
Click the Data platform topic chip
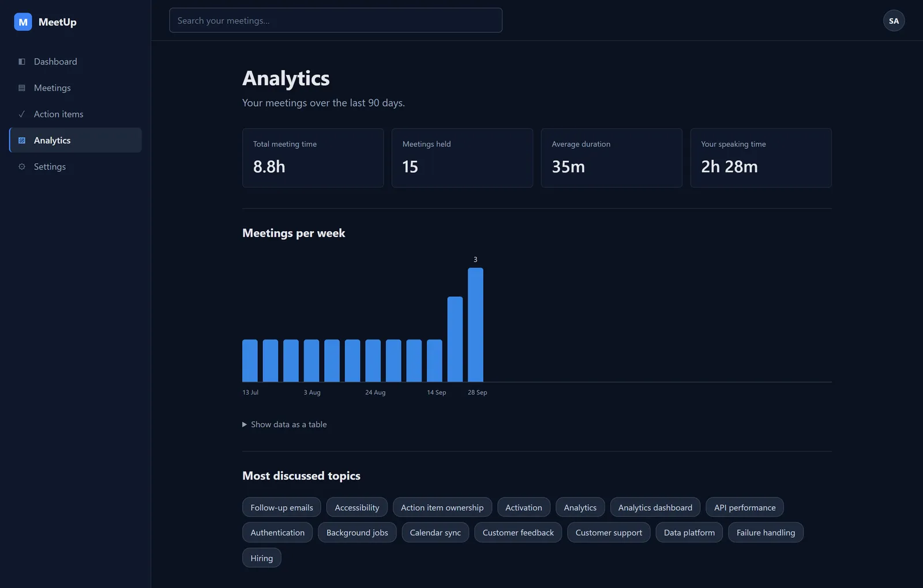[x=689, y=533]
